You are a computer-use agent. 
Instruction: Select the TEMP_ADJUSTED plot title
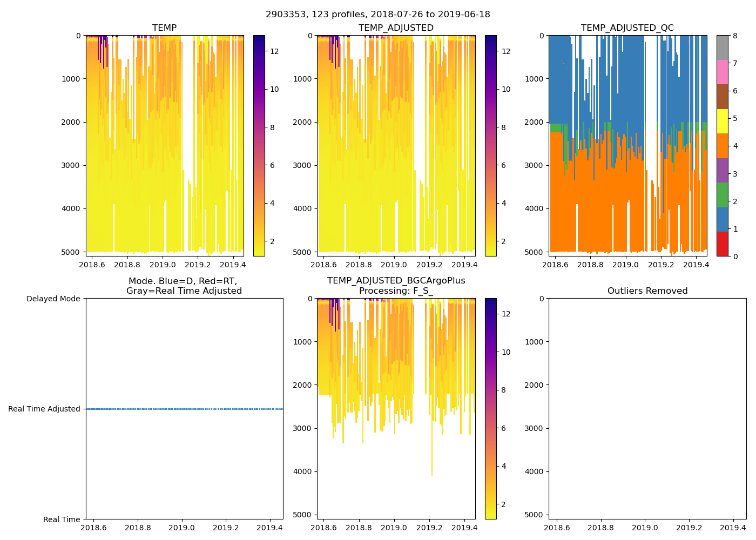click(x=396, y=28)
